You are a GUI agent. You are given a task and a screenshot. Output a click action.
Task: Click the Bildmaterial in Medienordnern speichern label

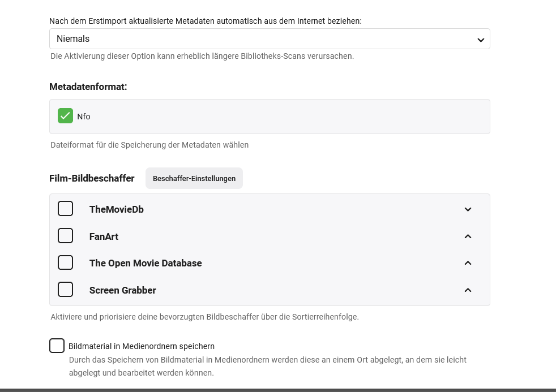coord(141,346)
